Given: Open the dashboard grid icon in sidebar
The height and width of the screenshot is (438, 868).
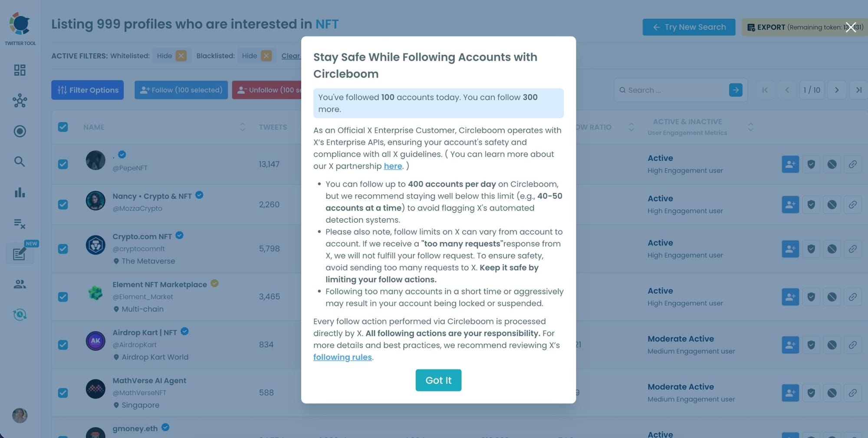Looking at the screenshot, I should [x=20, y=69].
